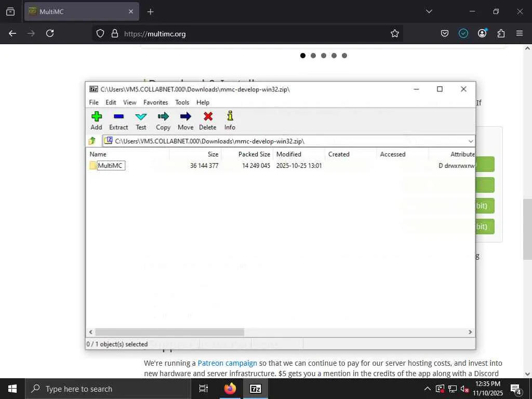Open the Windows Start menu
Image resolution: width=532 pixels, height=399 pixels.
(12, 389)
